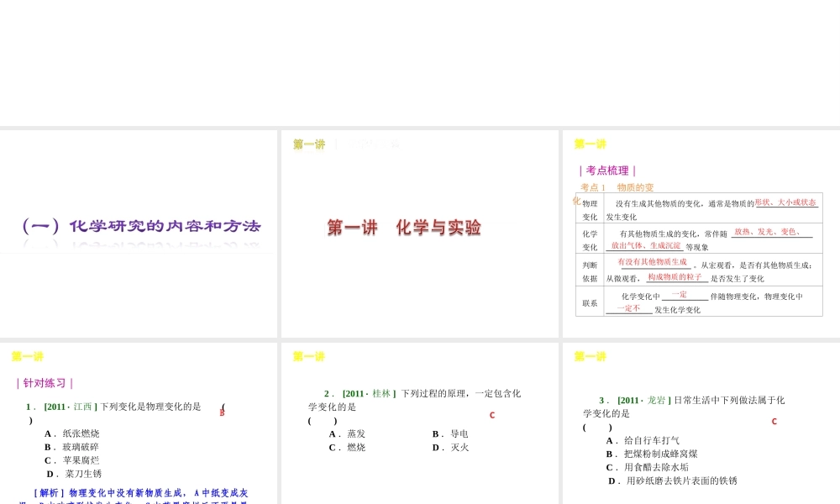
Task: Click the red answer C on 龙岩 question
Action: (774, 422)
